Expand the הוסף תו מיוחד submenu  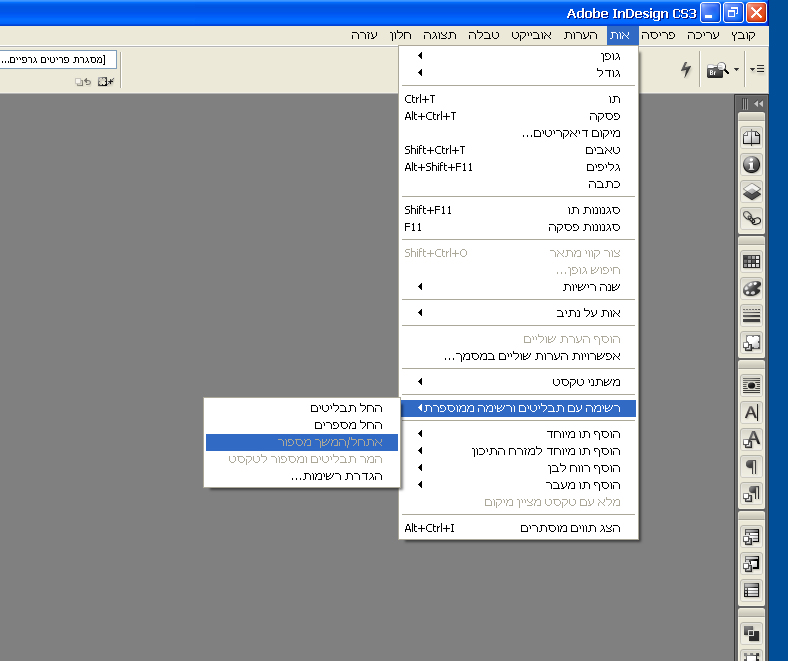pyautogui.click(x=518, y=434)
